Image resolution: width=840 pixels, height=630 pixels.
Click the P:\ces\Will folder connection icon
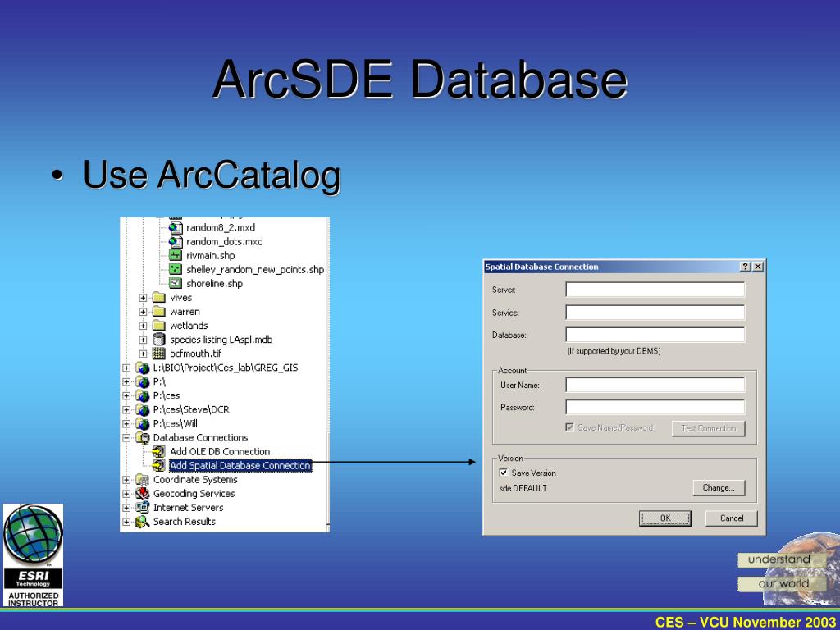pyautogui.click(x=142, y=423)
